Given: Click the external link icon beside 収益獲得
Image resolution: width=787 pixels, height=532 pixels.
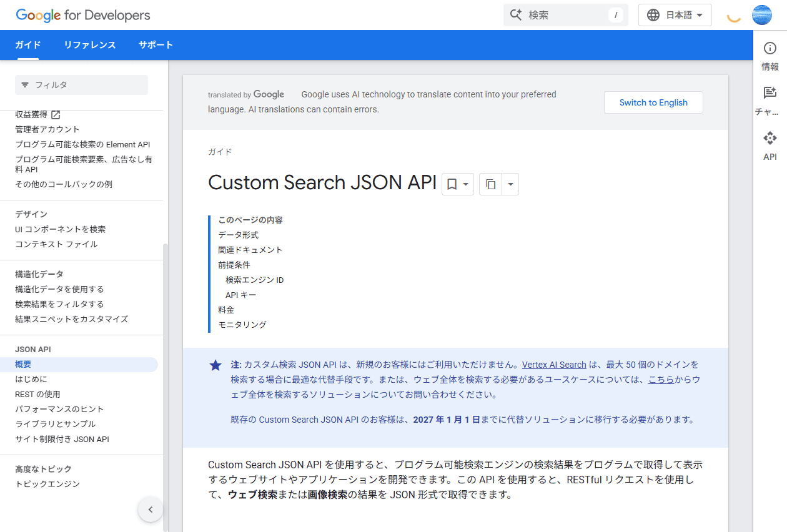Looking at the screenshot, I should pyautogui.click(x=56, y=114).
